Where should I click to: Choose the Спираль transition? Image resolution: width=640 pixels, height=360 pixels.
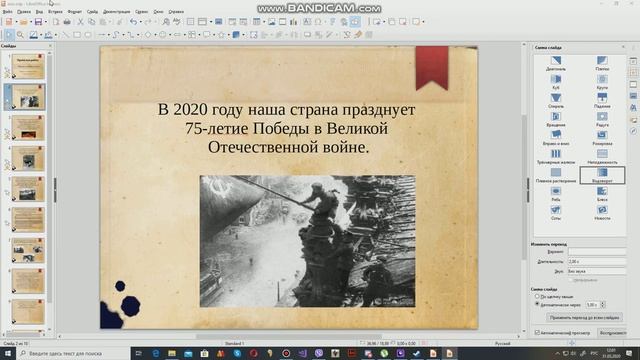click(x=556, y=101)
